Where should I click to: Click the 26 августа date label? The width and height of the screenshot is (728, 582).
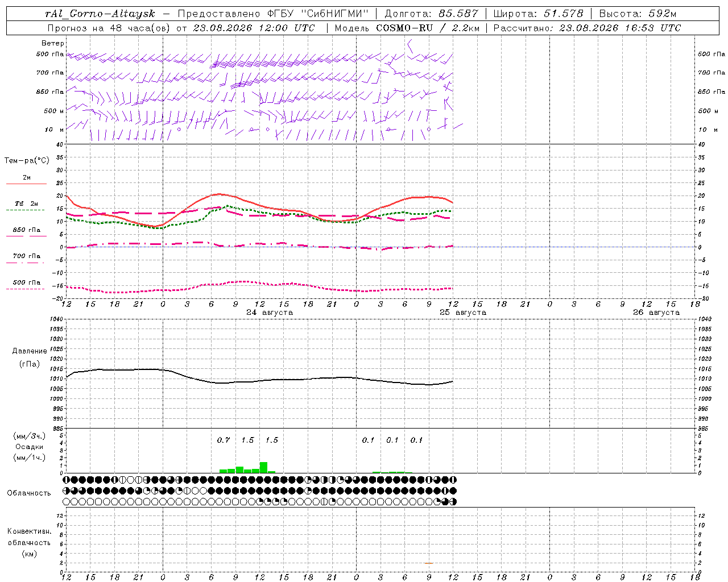(656, 313)
